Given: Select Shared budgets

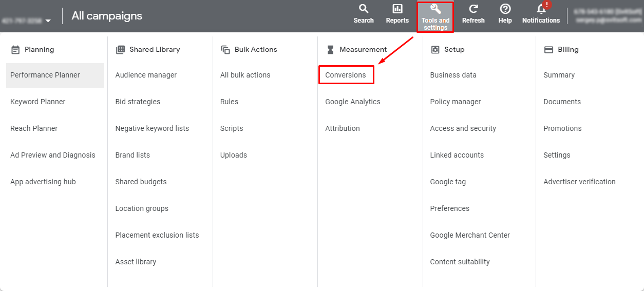Looking at the screenshot, I should pos(141,182).
